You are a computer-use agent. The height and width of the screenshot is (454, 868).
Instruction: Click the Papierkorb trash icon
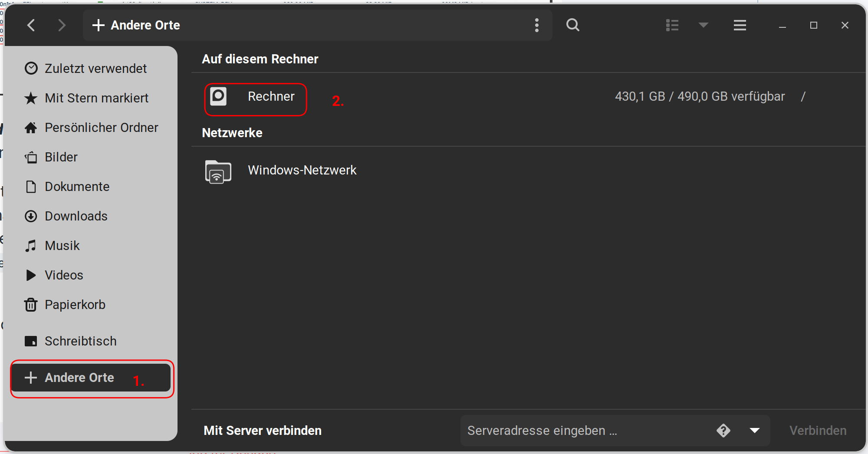(31, 305)
